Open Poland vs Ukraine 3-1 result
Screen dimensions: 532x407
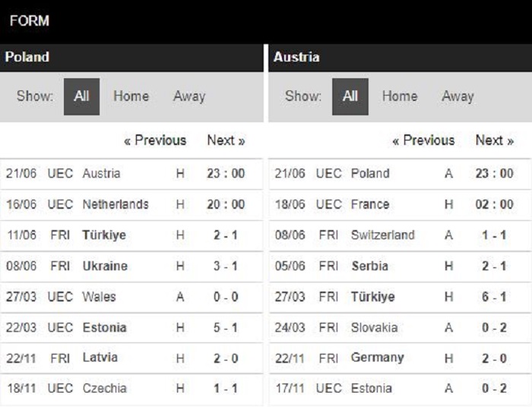[x=131, y=267]
